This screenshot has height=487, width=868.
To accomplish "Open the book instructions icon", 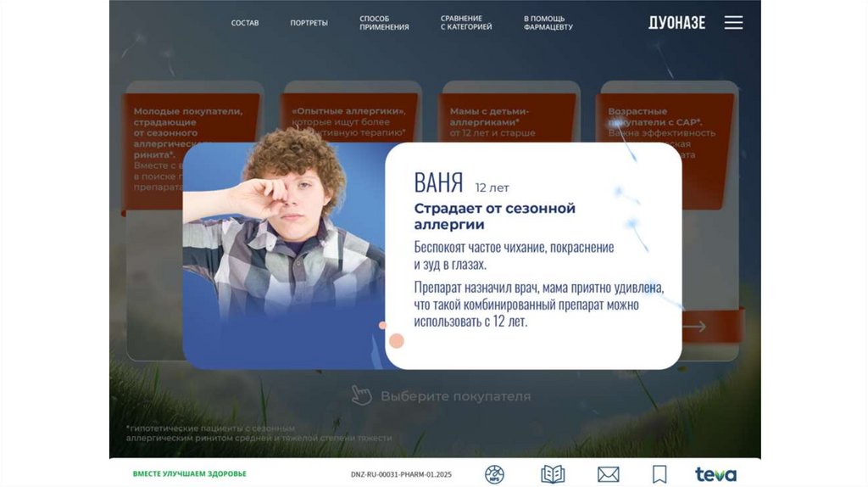I will (553, 474).
